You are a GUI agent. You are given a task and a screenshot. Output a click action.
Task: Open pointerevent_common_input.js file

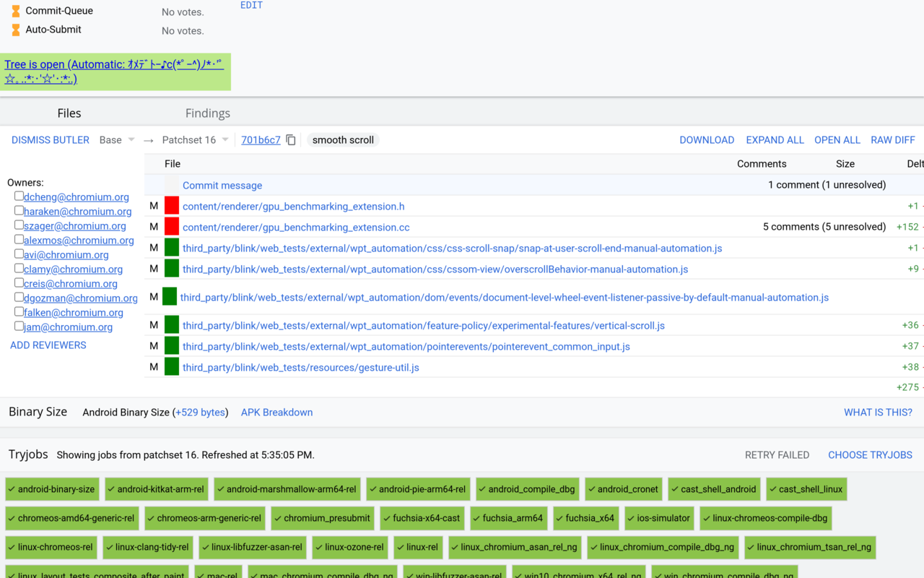[406, 347]
